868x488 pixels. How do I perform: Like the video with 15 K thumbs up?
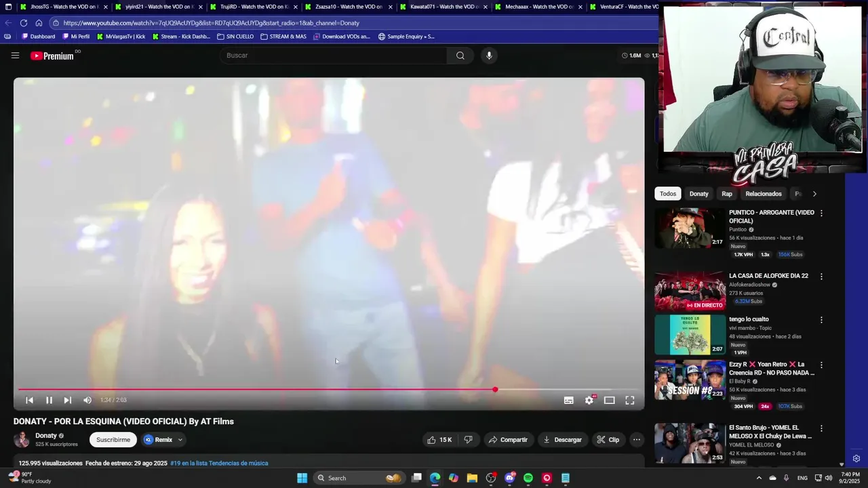(439, 440)
